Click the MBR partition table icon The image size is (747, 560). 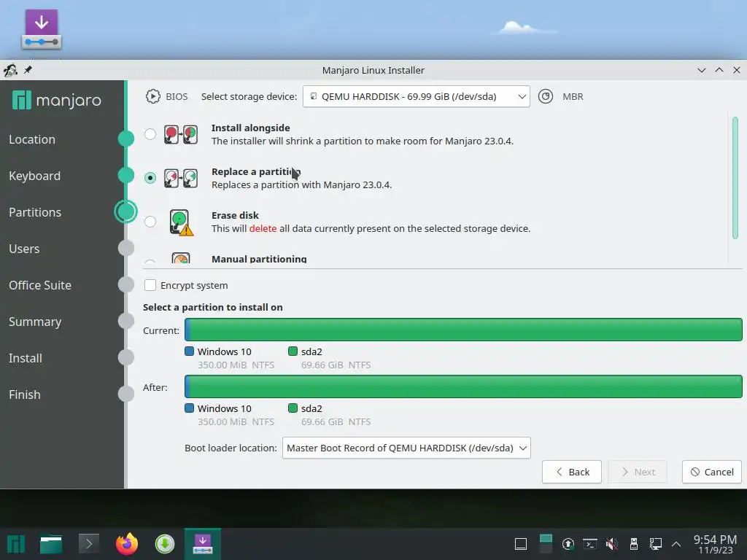pyautogui.click(x=546, y=96)
